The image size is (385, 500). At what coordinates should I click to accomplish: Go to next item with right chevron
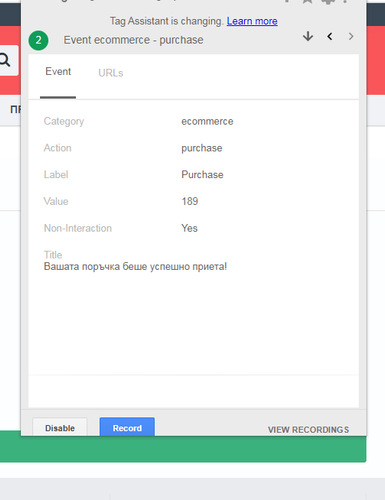coord(351,36)
